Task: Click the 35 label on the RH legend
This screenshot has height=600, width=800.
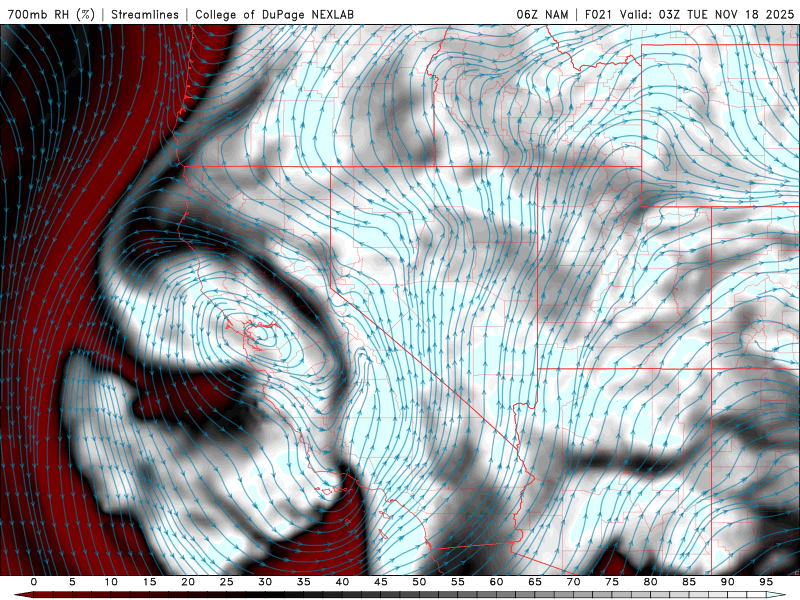Action: (304, 582)
